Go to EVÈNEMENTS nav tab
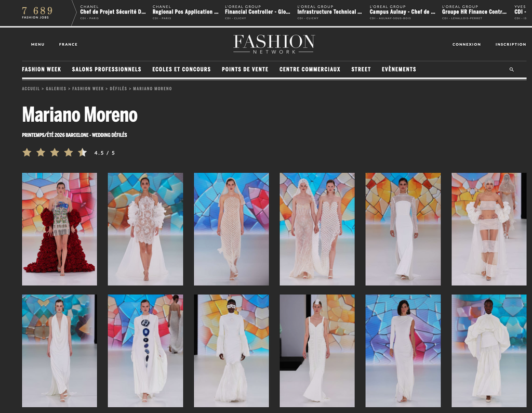This screenshot has width=532, height=413. pyautogui.click(x=398, y=69)
